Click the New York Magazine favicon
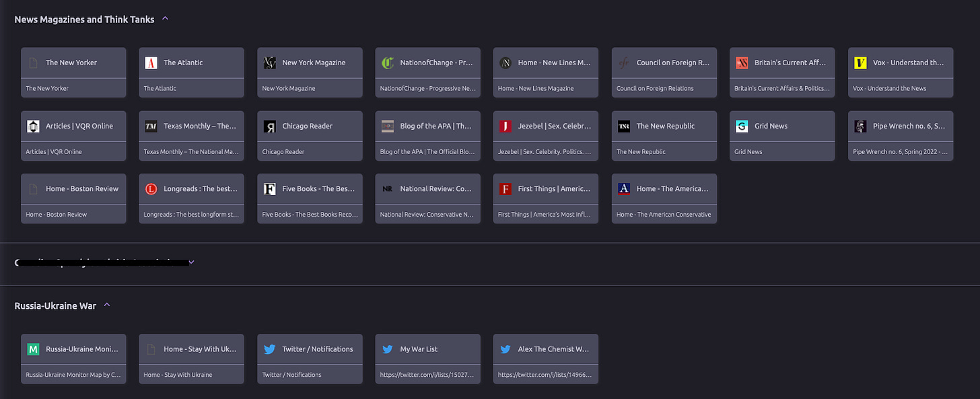The width and height of the screenshot is (980, 399). coord(269,63)
